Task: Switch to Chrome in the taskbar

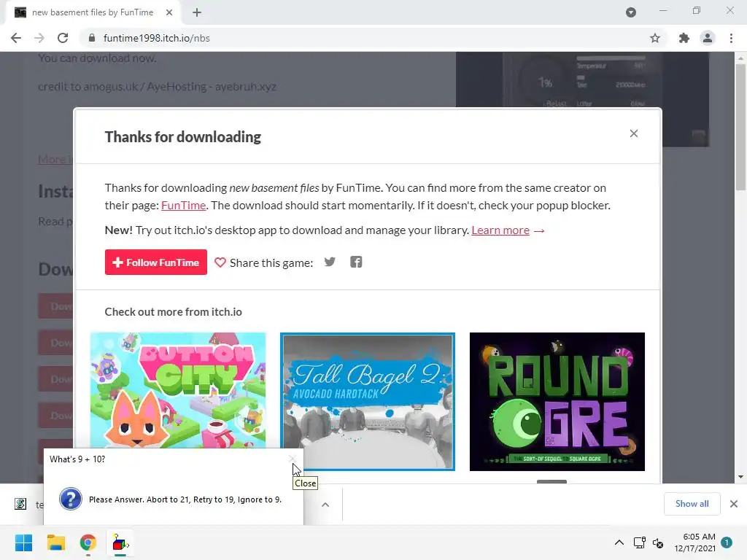Action: [88, 542]
